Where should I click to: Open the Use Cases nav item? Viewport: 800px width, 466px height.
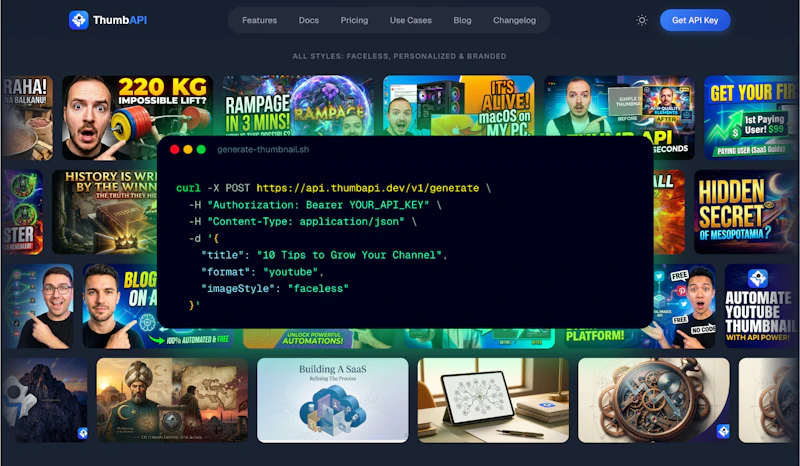pos(411,20)
